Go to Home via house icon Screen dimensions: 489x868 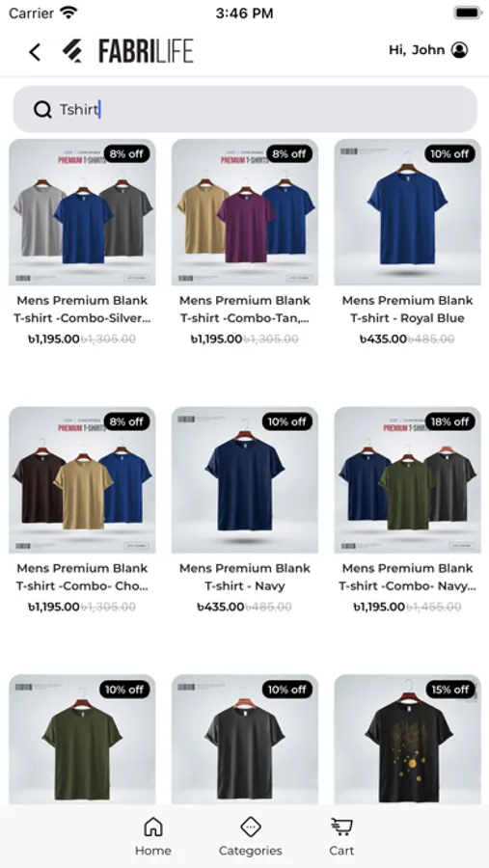[153, 836]
